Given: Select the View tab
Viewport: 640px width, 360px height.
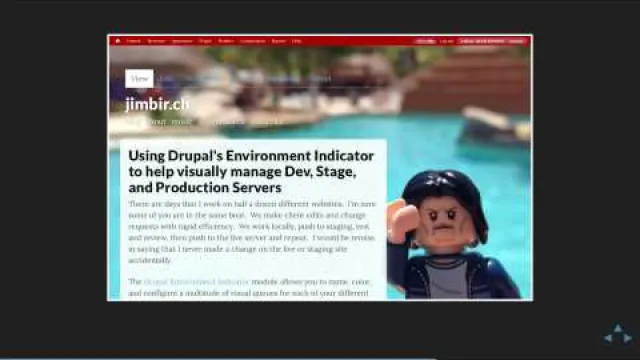Looking at the screenshot, I should [140, 78].
